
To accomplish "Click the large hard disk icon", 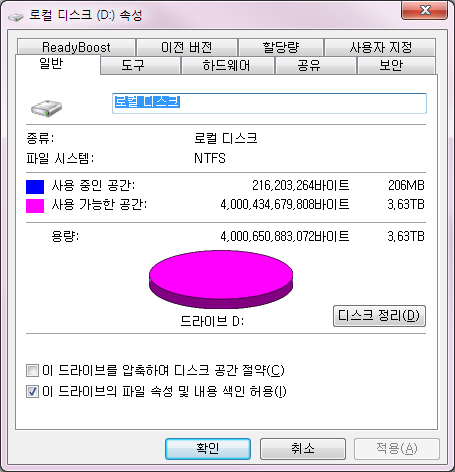I will tap(46, 108).
